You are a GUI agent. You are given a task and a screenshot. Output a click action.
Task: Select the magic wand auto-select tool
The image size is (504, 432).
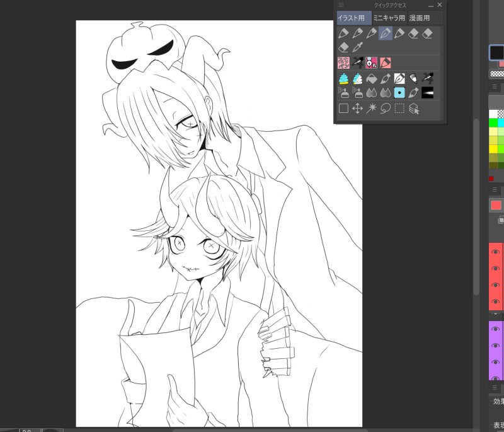point(371,108)
